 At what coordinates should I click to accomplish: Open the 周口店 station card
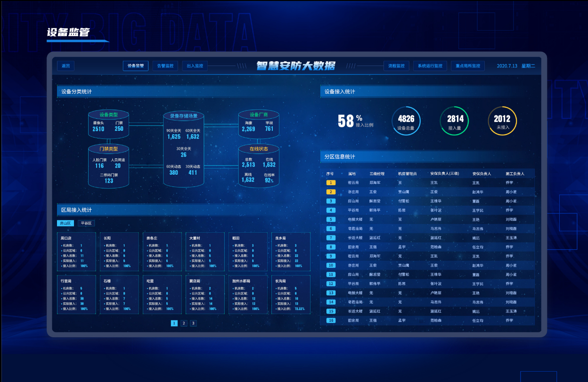pos(76,252)
